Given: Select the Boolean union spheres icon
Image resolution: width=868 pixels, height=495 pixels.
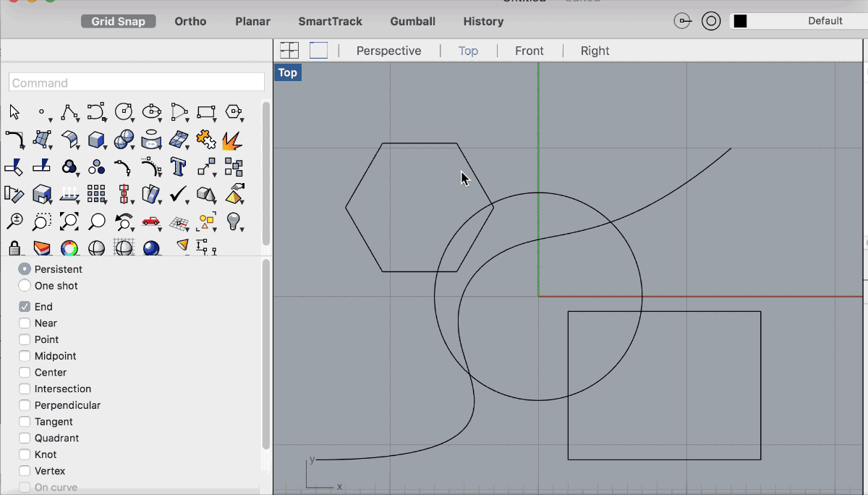Looking at the screenshot, I should (69, 166).
